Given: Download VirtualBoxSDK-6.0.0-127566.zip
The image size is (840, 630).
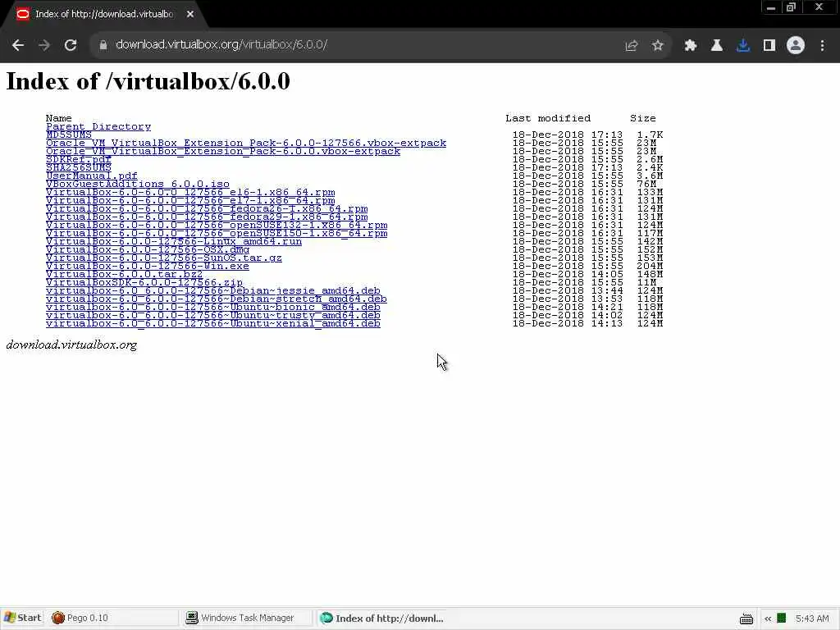Looking at the screenshot, I should tap(144, 282).
